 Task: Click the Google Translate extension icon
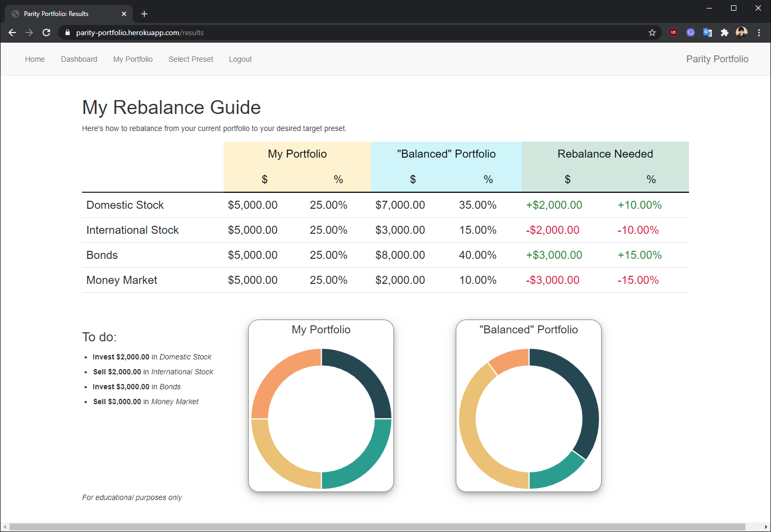pos(708,32)
